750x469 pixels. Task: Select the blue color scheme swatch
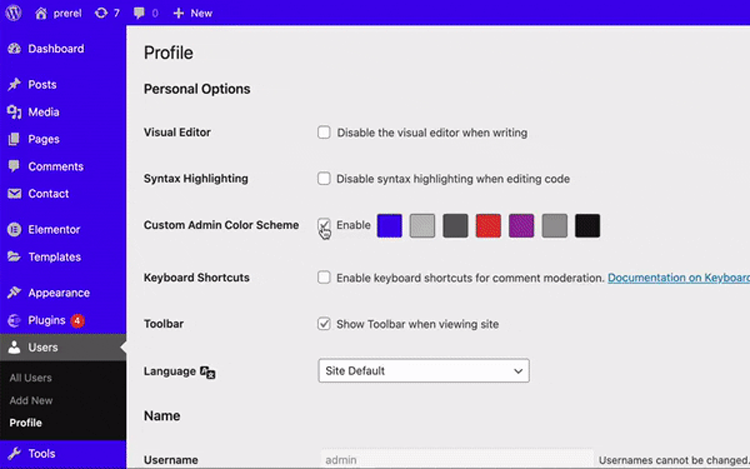tap(389, 226)
